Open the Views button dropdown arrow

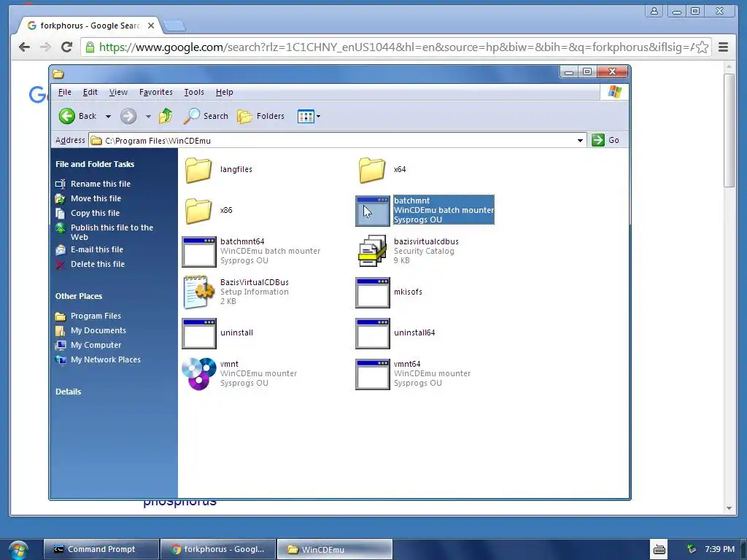(318, 116)
